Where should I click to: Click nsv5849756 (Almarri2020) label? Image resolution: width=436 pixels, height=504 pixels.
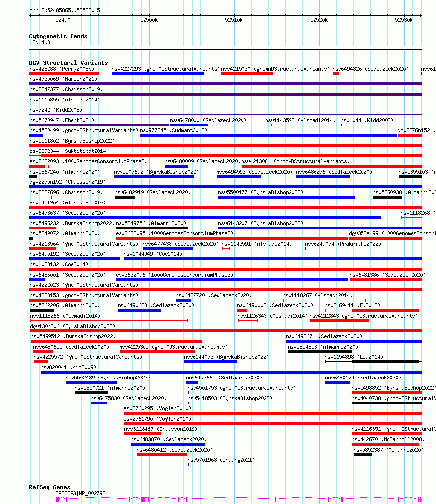(151, 223)
